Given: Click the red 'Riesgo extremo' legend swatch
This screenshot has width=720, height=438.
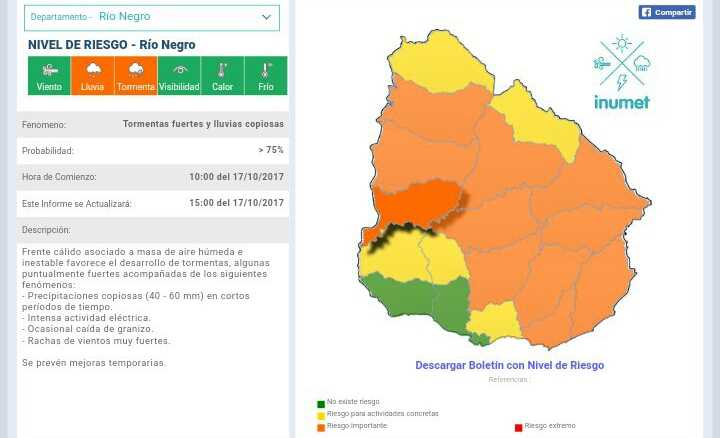Looking at the screenshot, I should (x=518, y=427).
